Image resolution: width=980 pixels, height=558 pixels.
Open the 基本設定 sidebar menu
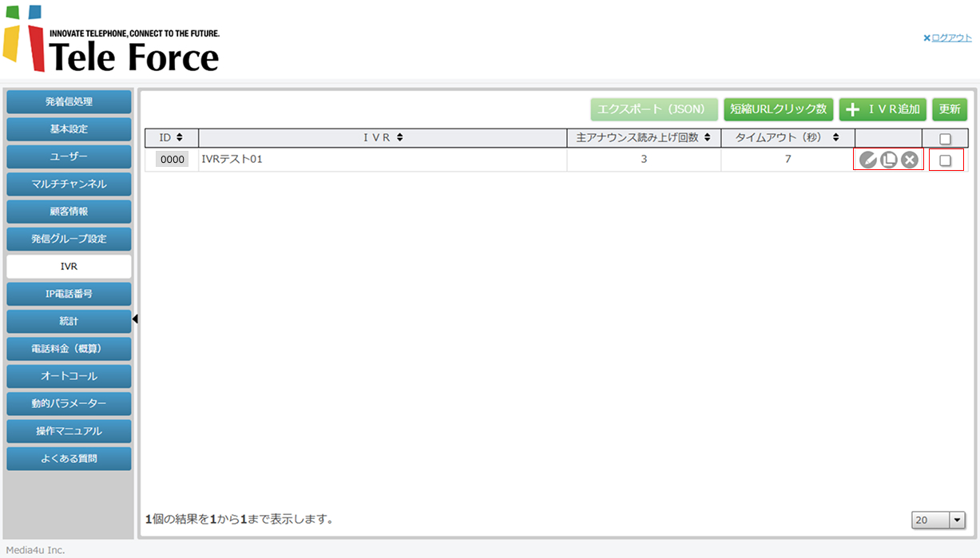pos(69,129)
